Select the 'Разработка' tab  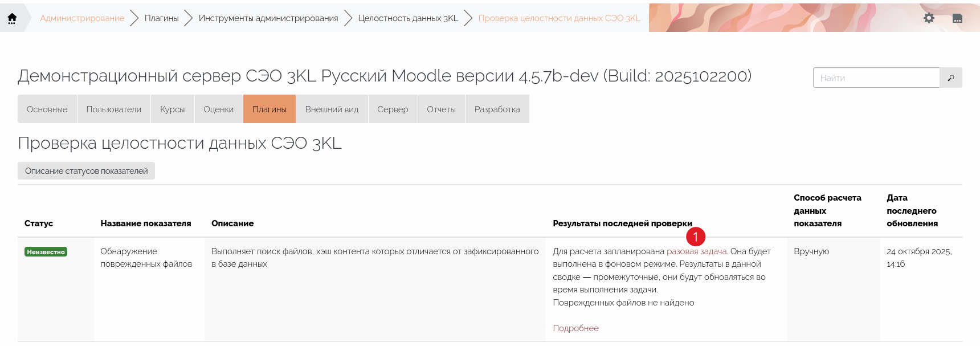point(497,109)
